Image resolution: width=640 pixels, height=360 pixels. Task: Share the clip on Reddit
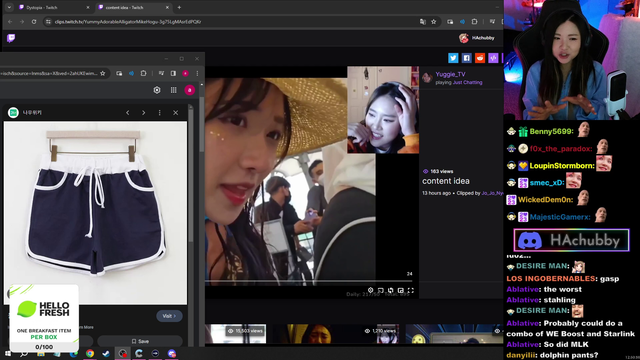click(480, 58)
